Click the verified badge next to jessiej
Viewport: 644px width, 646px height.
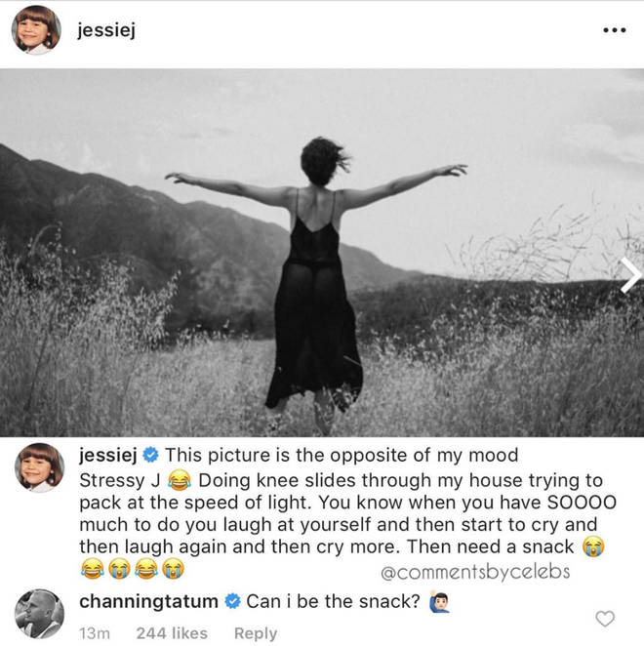(x=151, y=455)
